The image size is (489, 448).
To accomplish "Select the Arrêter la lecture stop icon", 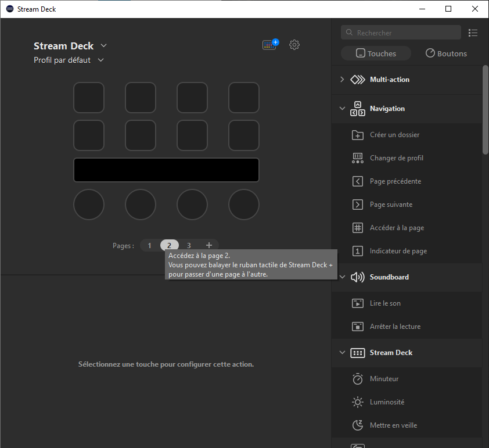I will 358,327.
